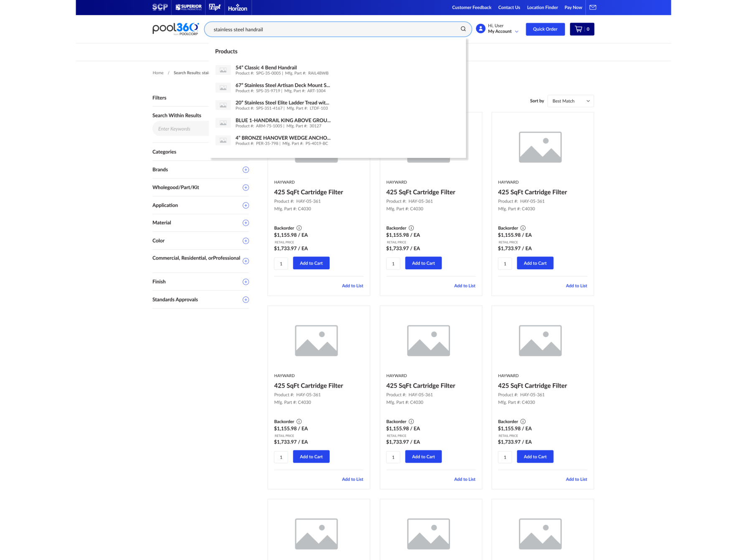
Task: Expand the Color filter
Action: [x=246, y=241]
